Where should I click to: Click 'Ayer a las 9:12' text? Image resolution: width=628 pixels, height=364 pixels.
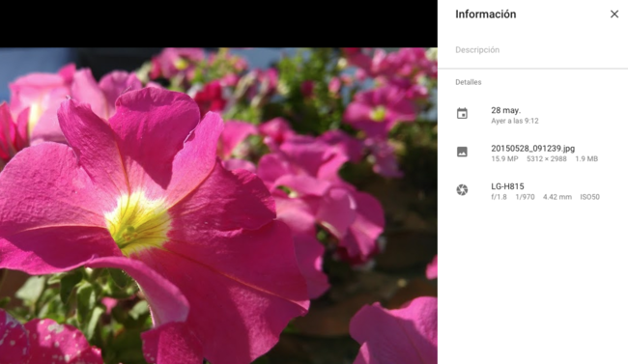(x=515, y=121)
